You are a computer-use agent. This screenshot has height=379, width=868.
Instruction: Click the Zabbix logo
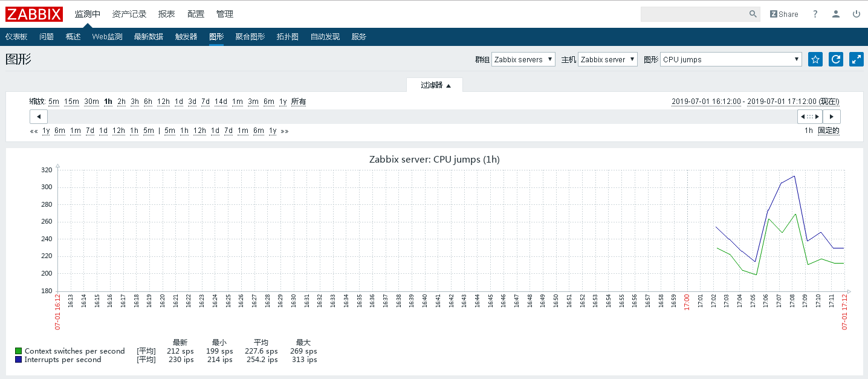pyautogui.click(x=34, y=14)
